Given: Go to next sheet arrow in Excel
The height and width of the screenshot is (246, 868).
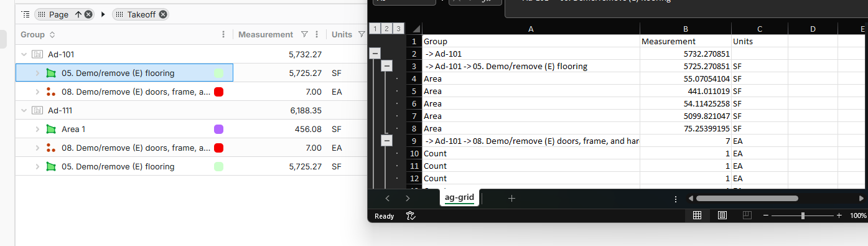Looking at the screenshot, I should pyautogui.click(x=408, y=198).
